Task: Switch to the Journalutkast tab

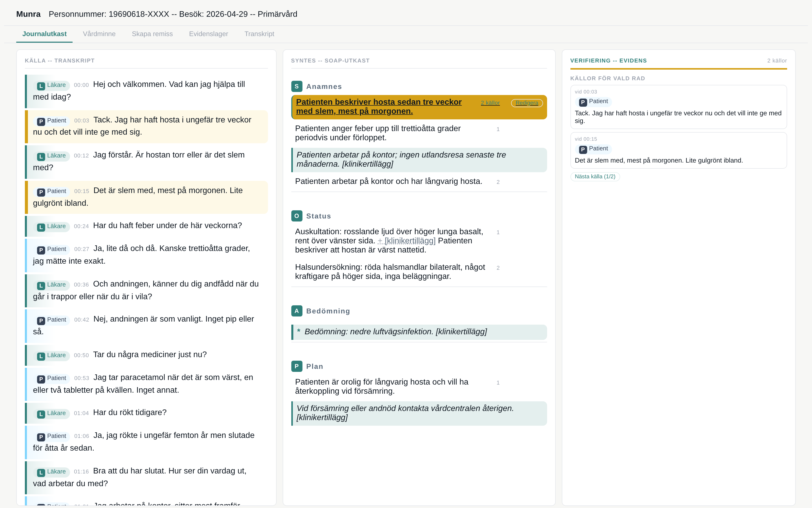Action: (x=44, y=34)
